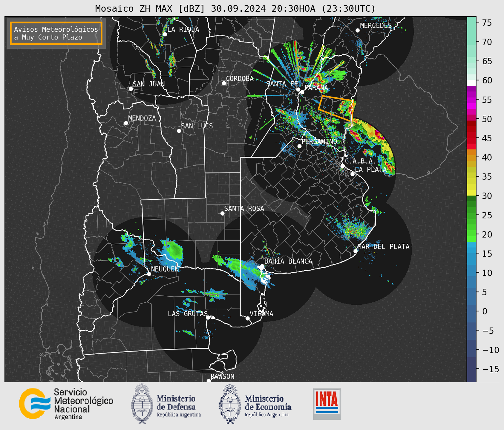Click the LAS GRUTAS city marker dot

pyautogui.click(x=208, y=318)
